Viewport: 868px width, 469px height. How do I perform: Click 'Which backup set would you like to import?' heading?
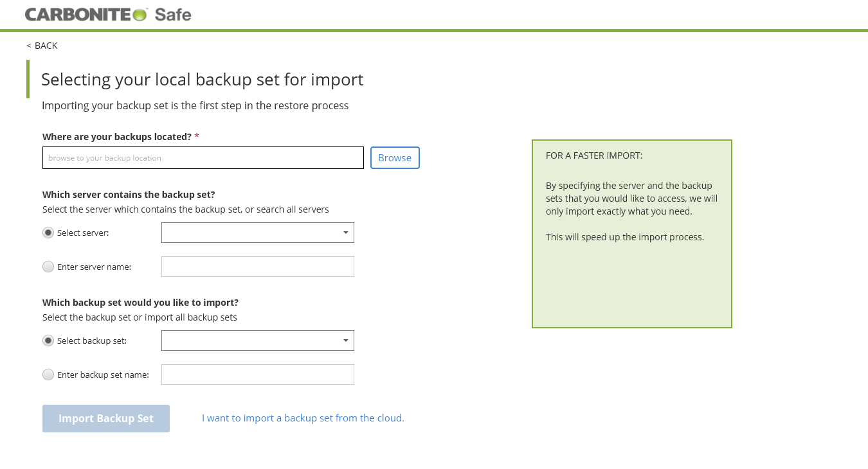coord(140,303)
